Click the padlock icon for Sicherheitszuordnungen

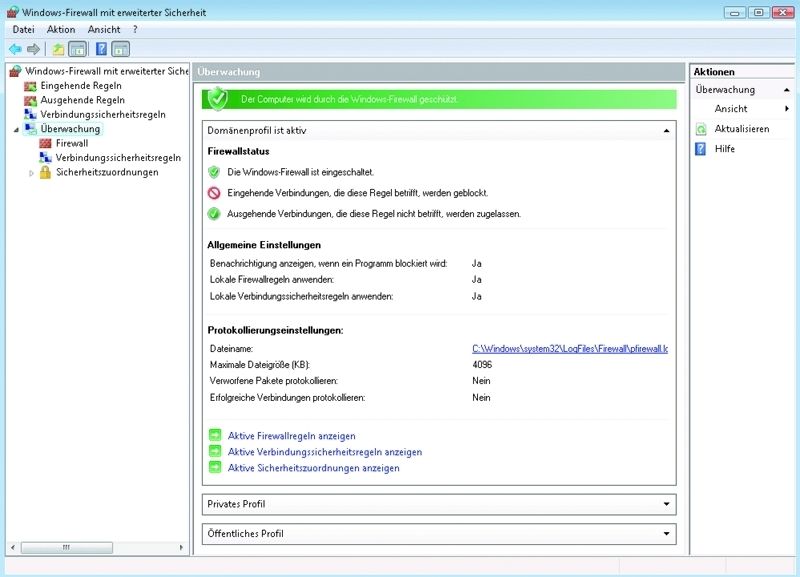coord(45,172)
